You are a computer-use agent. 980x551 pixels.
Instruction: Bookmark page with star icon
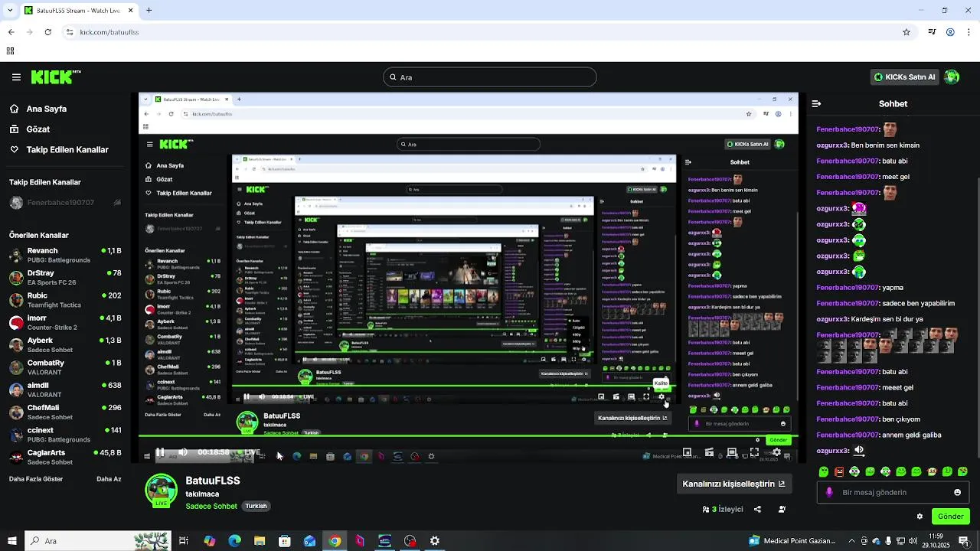pyautogui.click(x=906, y=32)
